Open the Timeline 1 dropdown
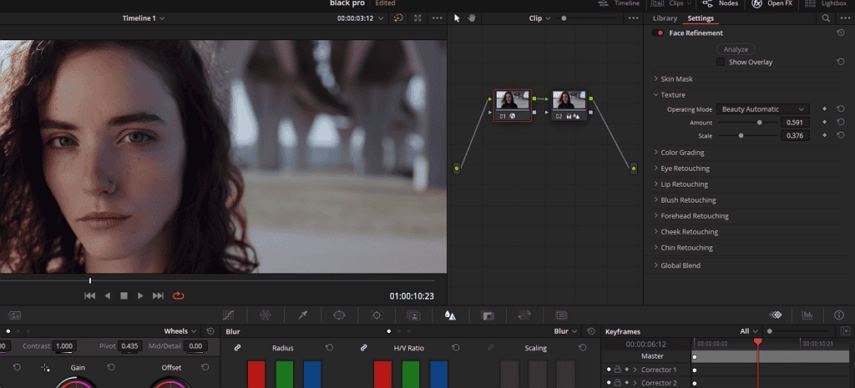Image resolution: width=855 pixels, height=388 pixels. [x=143, y=18]
